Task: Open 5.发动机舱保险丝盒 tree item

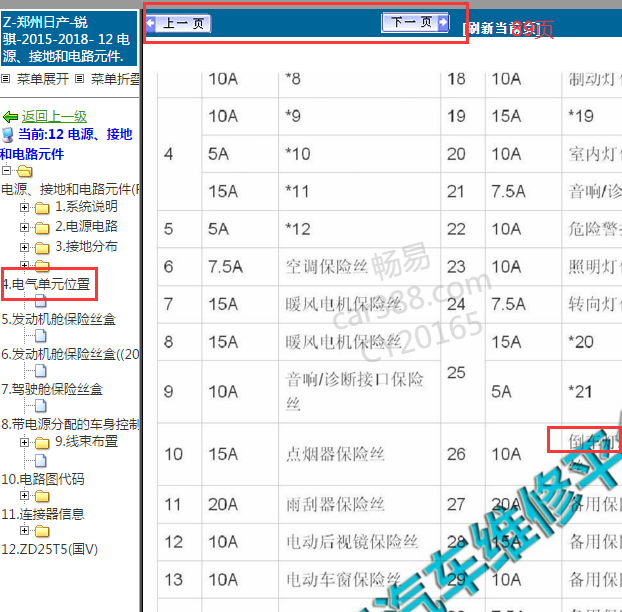Action: [x=59, y=319]
